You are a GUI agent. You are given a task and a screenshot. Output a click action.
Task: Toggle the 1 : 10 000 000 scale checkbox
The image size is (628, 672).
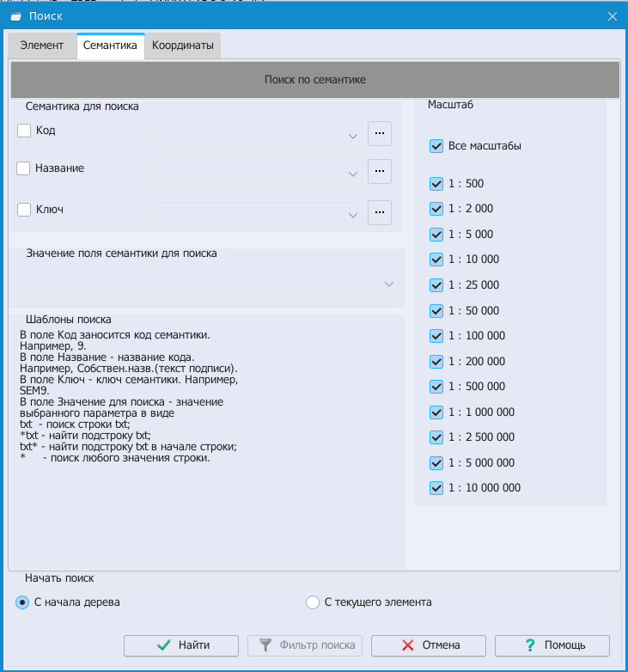436,488
